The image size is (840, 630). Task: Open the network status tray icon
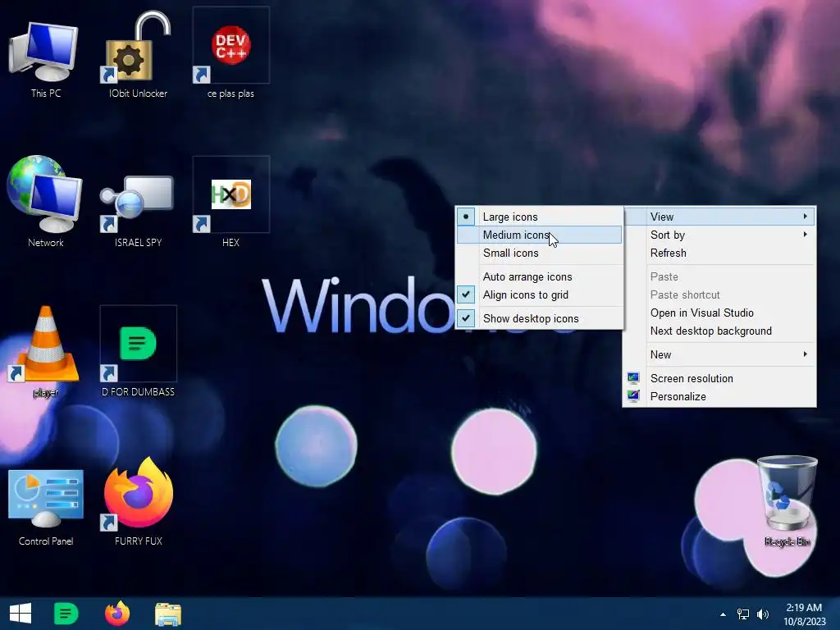pyautogui.click(x=743, y=614)
